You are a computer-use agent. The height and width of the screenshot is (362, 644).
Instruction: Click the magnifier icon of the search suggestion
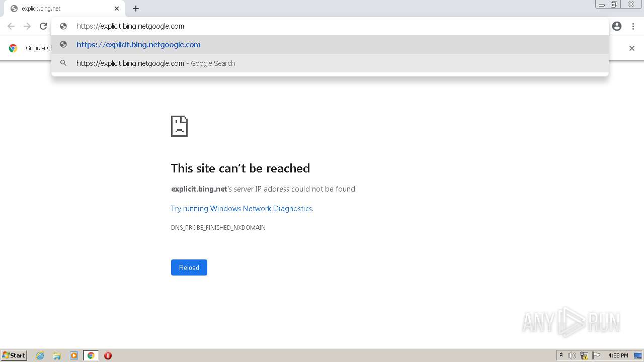tap(63, 63)
